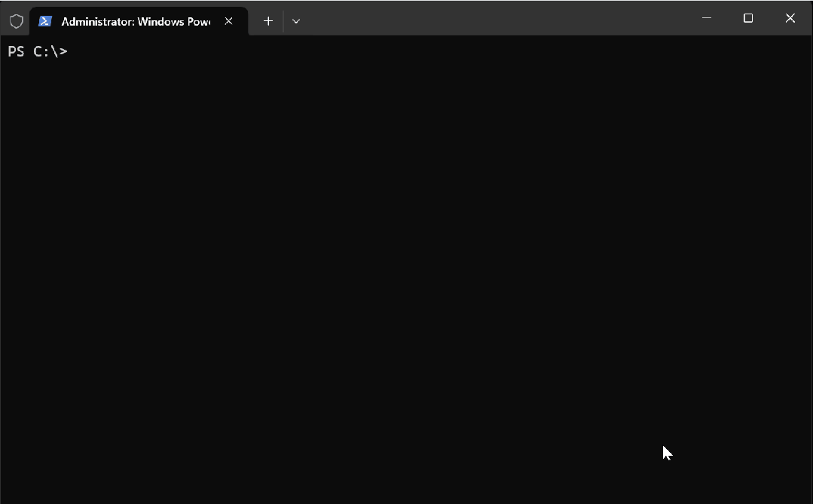This screenshot has width=813, height=504.
Task: Minimize the Windows Terminal window
Action: click(x=707, y=18)
